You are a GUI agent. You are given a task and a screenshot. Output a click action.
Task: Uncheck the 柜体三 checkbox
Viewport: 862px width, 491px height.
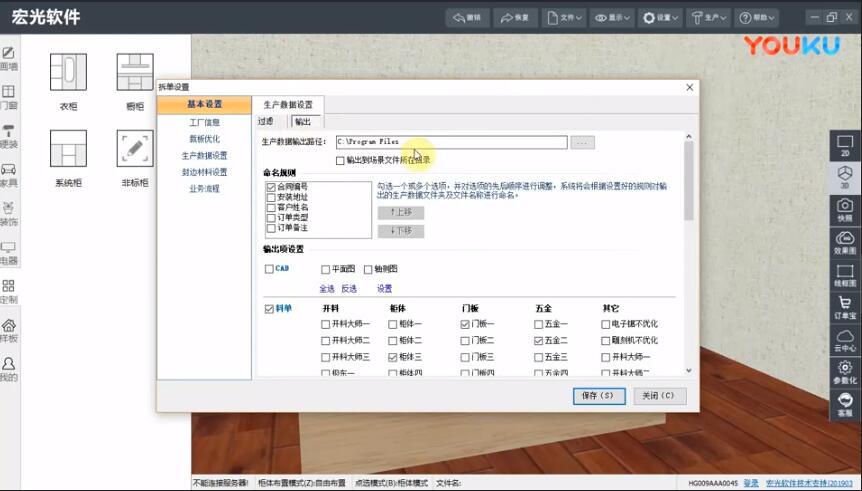[393, 357]
